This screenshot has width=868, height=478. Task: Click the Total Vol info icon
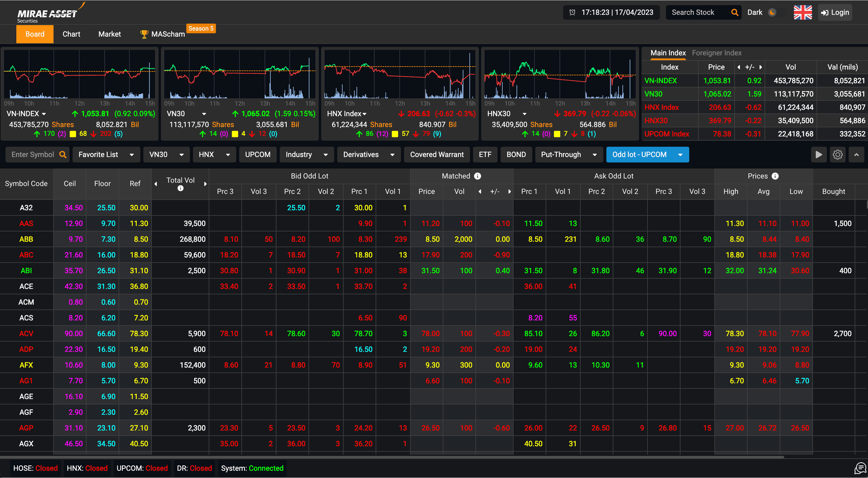point(181,188)
